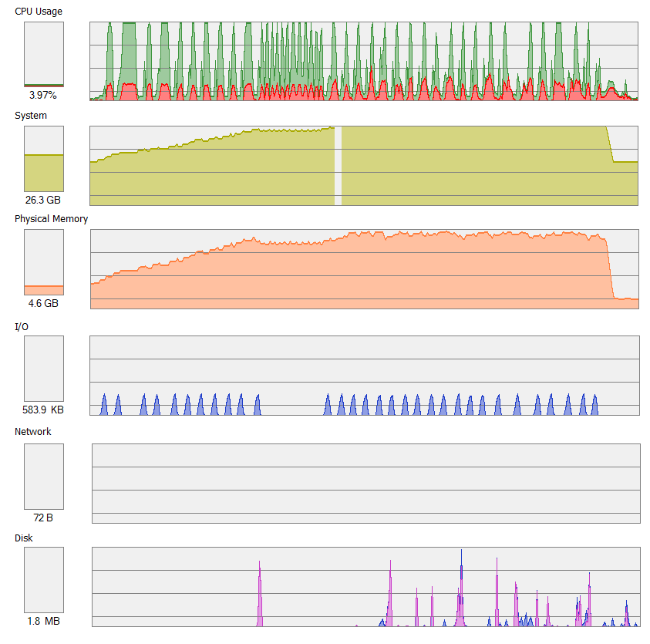Click the Disk mini gauge box
Screen dimensions: 650x644
tap(44, 580)
